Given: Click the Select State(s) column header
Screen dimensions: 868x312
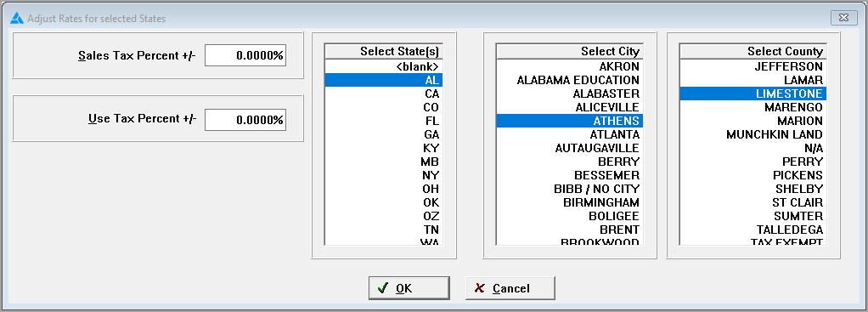Looking at the screenshot, I should (384, 52).
